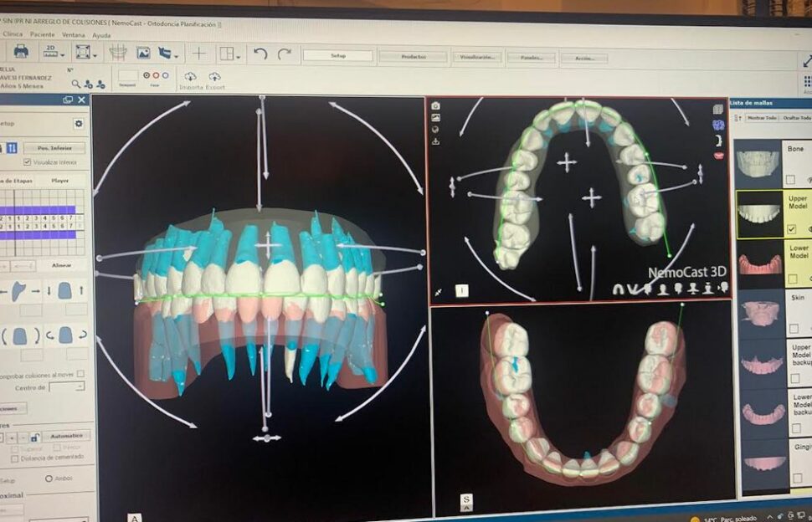The width and height of the screenshot is (812, 522).
Task: Enable Comprobar colisiones al mover
Action: click(x=80, y=375)
